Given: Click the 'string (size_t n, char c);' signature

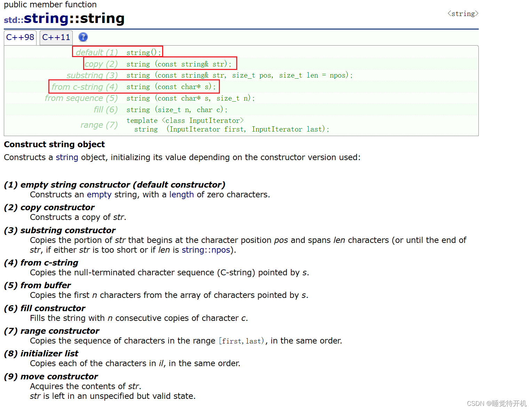Looking at the screenshot, I should [177, 110].
